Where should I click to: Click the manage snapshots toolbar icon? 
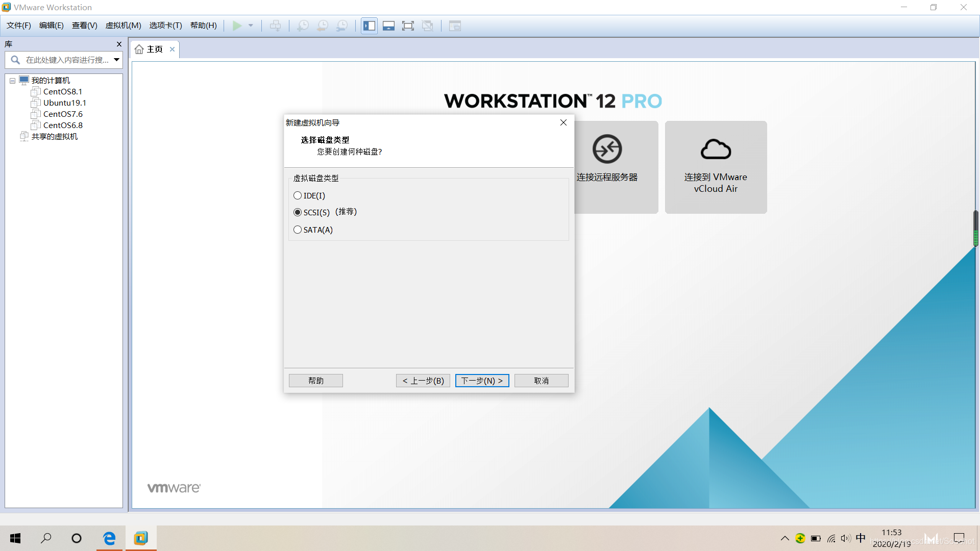(x=342, y=26)
